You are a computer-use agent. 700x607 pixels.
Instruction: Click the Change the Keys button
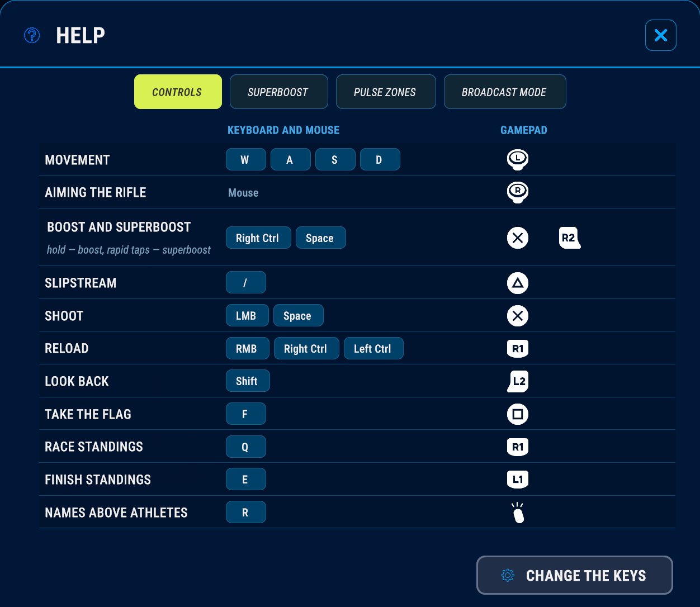click(574, 575)
